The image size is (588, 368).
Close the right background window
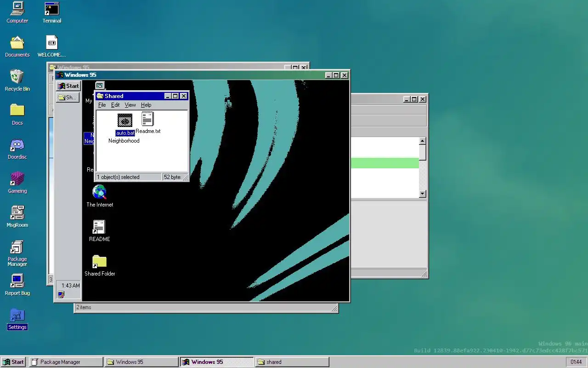423,99
